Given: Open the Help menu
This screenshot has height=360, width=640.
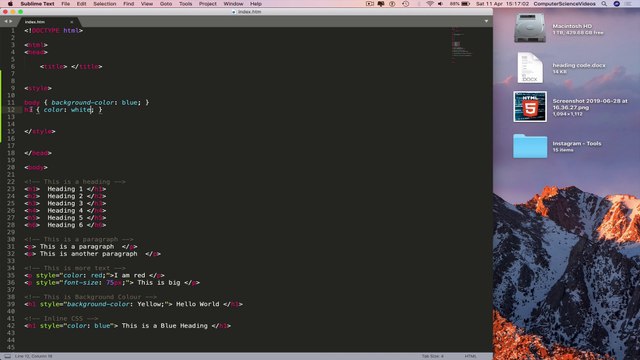Looking at the screenshot, I should click(x=256, y=4).
